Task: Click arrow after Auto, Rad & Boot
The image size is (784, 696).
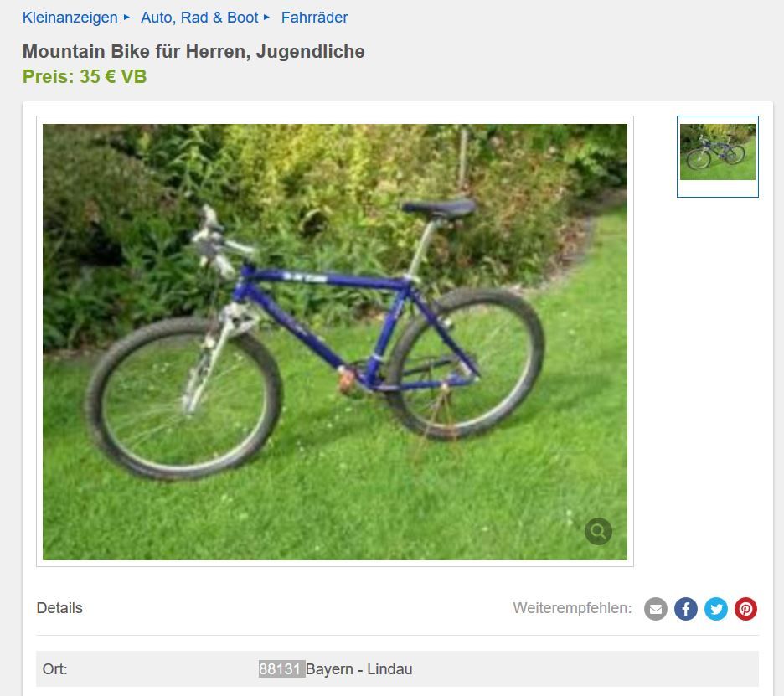Action: coord(266,17)
